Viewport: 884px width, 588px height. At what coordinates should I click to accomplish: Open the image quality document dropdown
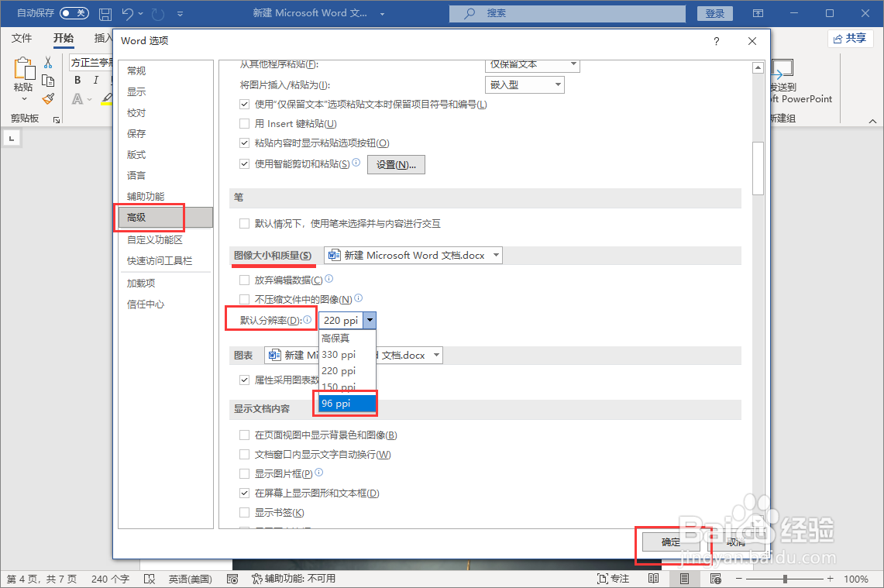[413, 256]
